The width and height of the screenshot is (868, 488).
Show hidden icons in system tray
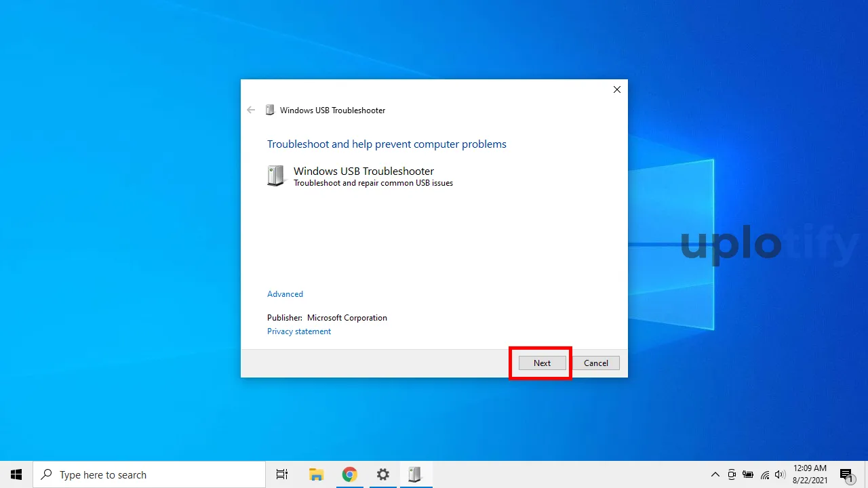point(715,474)
